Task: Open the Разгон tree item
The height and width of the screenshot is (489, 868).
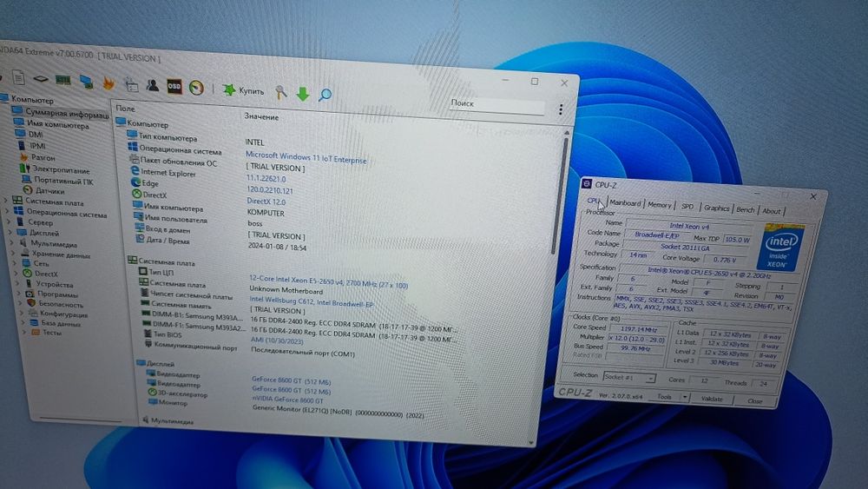Action: click(43, 158)
